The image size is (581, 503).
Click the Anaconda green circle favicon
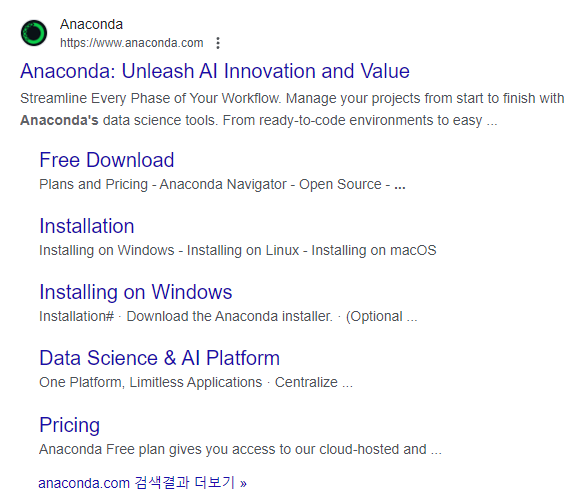click(34, 33)
